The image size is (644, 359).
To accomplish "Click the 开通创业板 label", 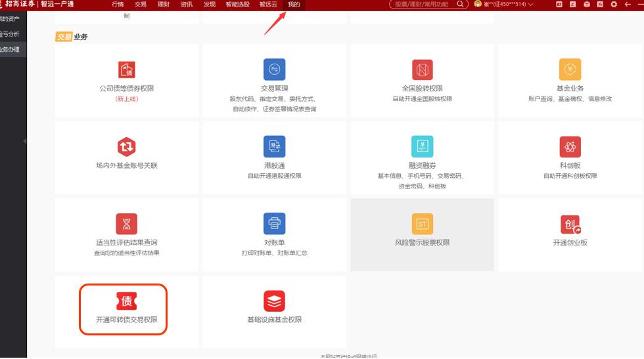I will pyautogui.click(x=570, y=242).
